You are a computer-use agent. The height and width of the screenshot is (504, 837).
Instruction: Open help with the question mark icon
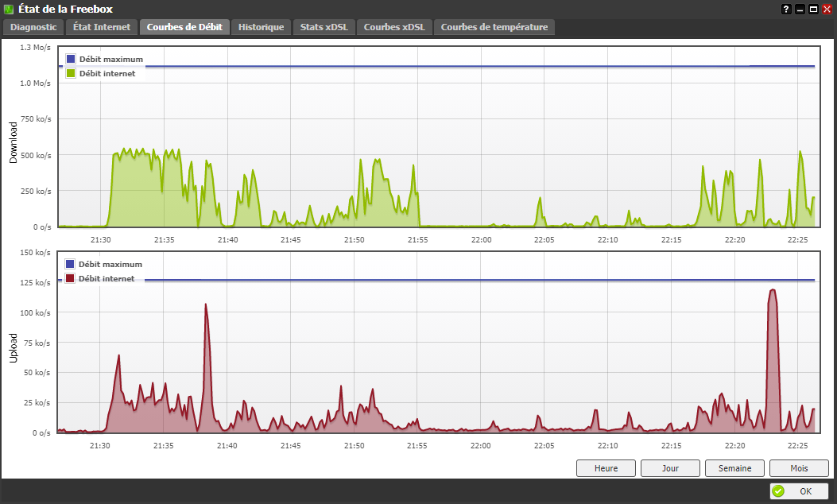(786, 9)
